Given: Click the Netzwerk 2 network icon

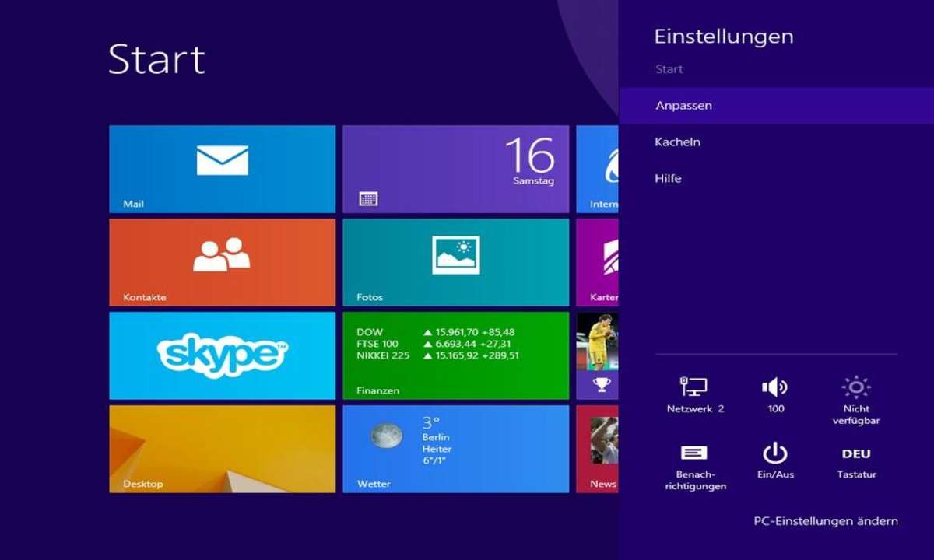Looking at the screenshot, I should tap(694, 394).
